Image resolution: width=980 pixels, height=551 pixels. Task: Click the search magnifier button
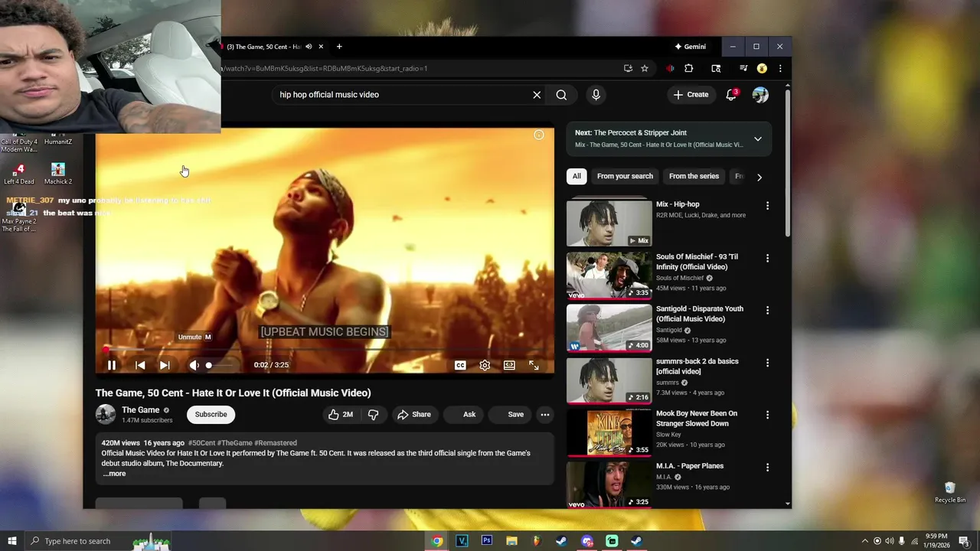pyautogui.click(x=561, y=95)
